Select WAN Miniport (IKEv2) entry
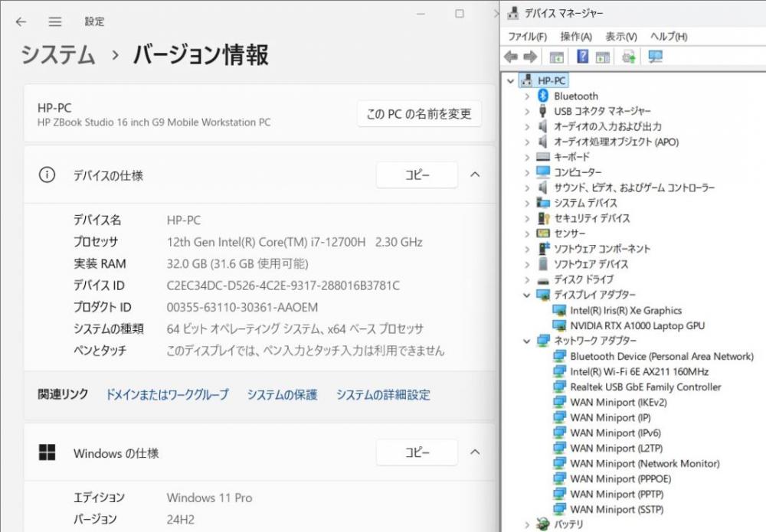 coord(618,402)
